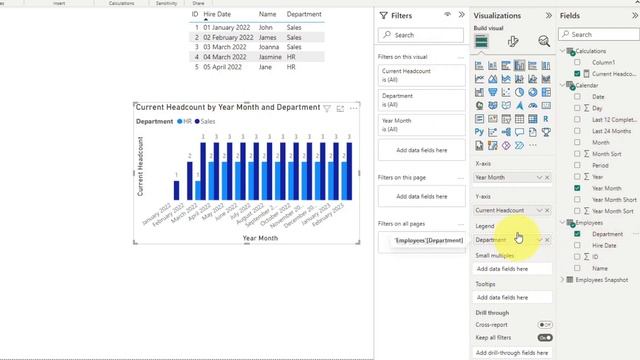Choose the 100% stacked column chart visual
This screenshot has width=640, height=360.
(546, 65)
